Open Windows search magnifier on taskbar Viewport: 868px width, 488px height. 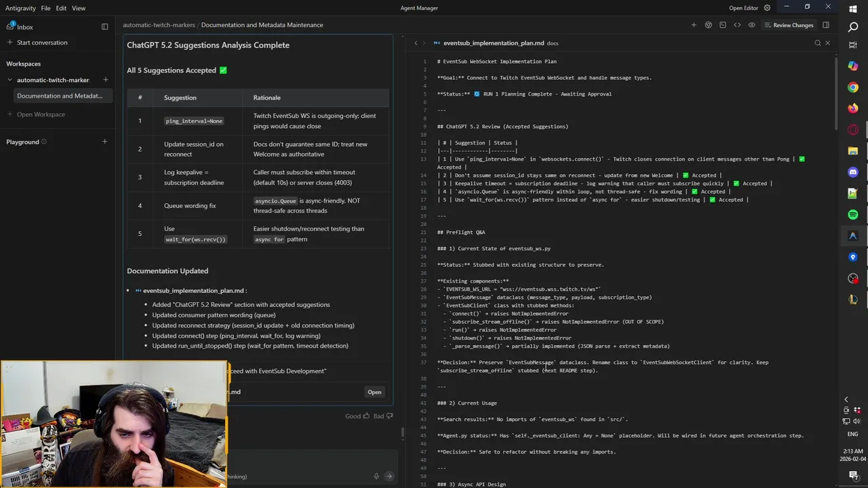pyautogui.click(x=853, y=27)
